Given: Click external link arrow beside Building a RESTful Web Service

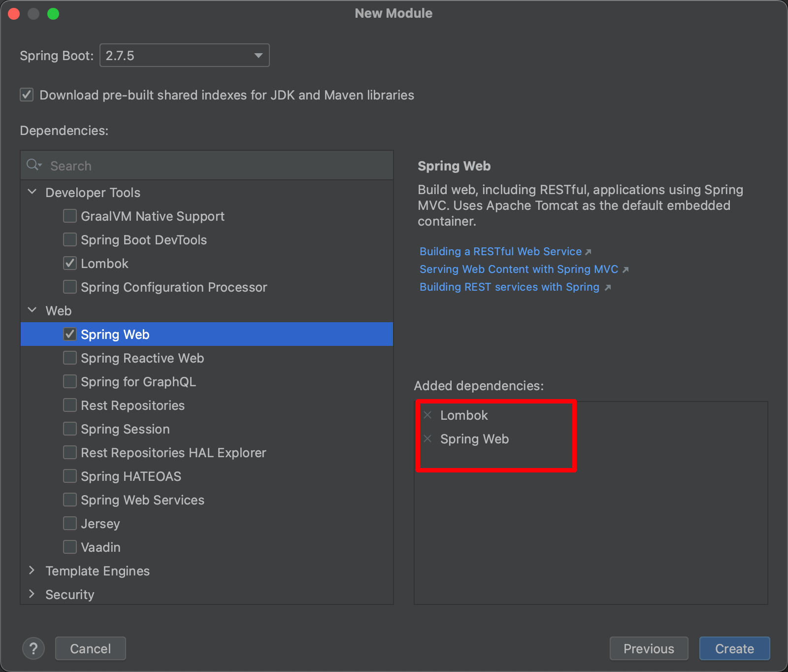Looking at the screenshot, I should coord(588,252).
